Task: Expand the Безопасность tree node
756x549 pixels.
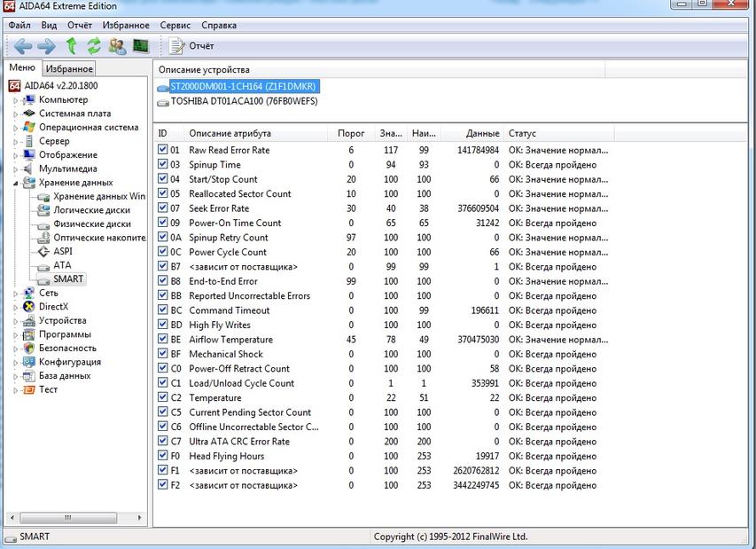Action: [x=15, y=349]
